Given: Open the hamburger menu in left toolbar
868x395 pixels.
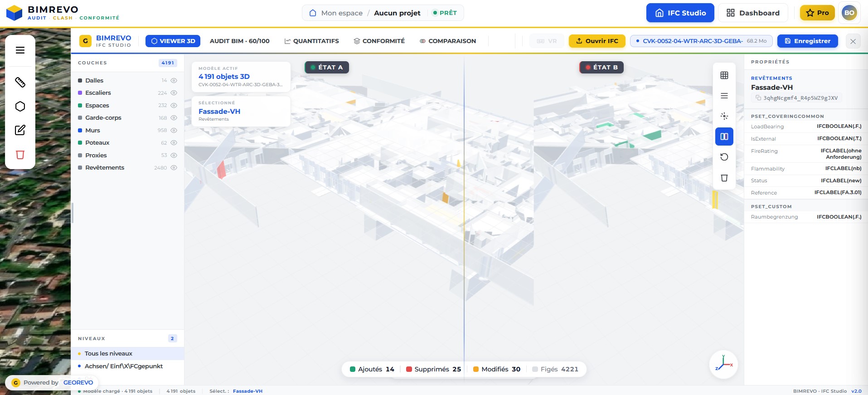Looking at the screenshot, I should (20, 50).
